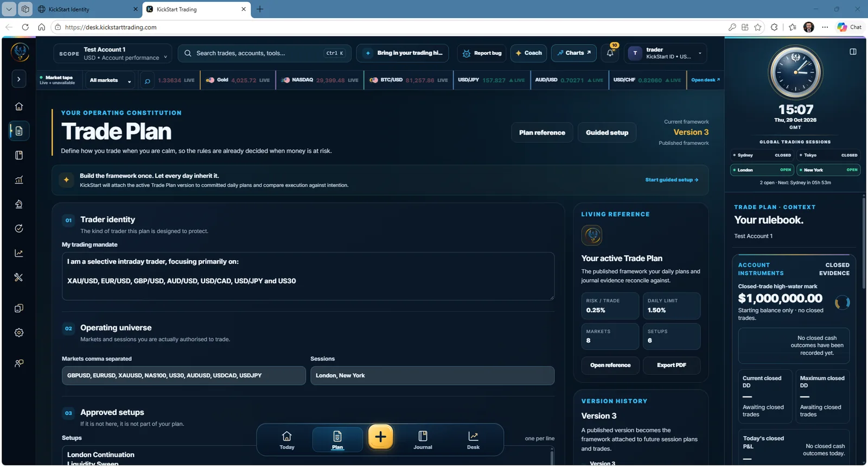Image resolution: width=868 pixels, height=467 pixels.
Task: Open the journal book icon in left sidebar
Action: click(19, 155)
